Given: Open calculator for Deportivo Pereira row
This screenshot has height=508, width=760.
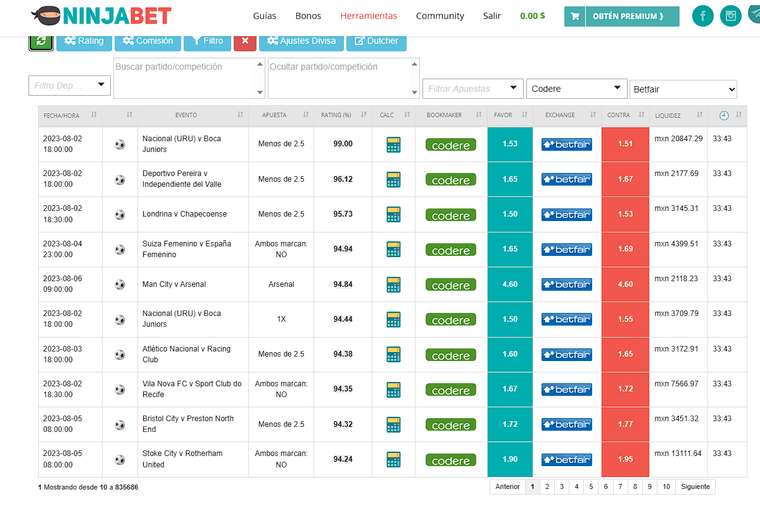Looking at the screenshot, I should (x=393, y=179).
